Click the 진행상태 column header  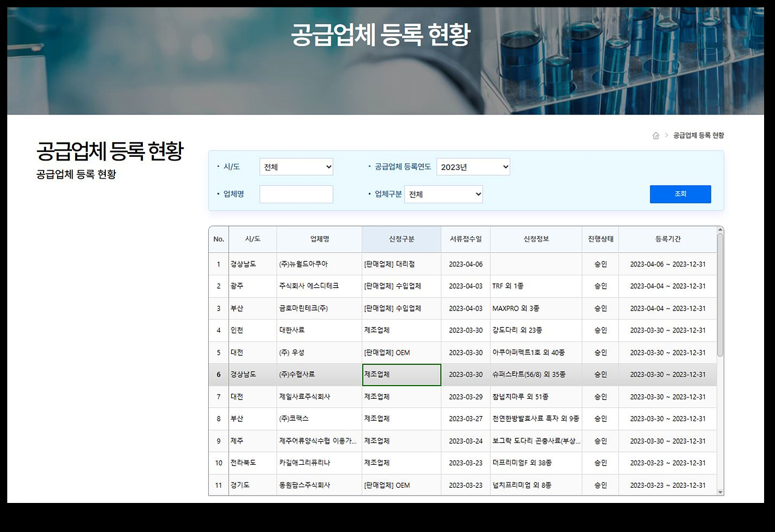click(600, 239)
